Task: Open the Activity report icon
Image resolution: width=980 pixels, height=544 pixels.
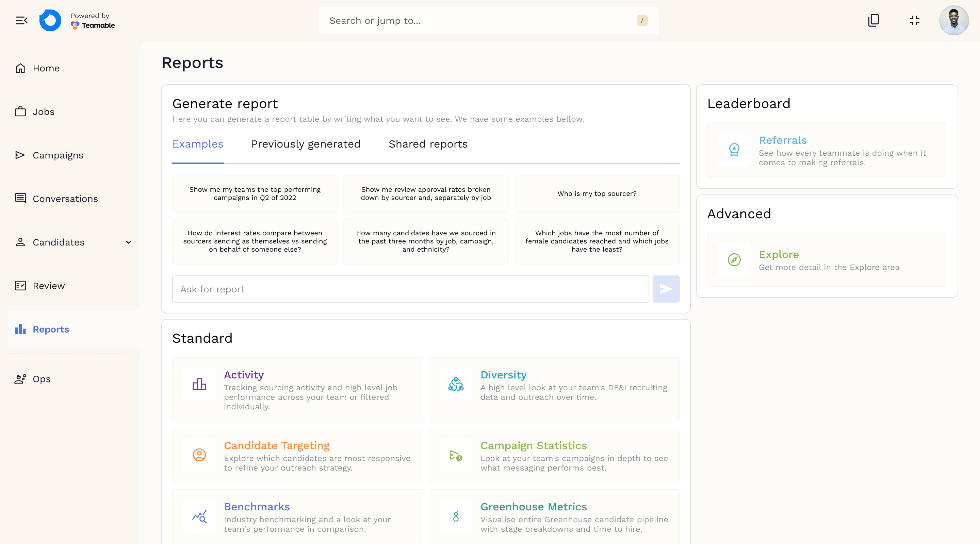Action: click(199, 384)
